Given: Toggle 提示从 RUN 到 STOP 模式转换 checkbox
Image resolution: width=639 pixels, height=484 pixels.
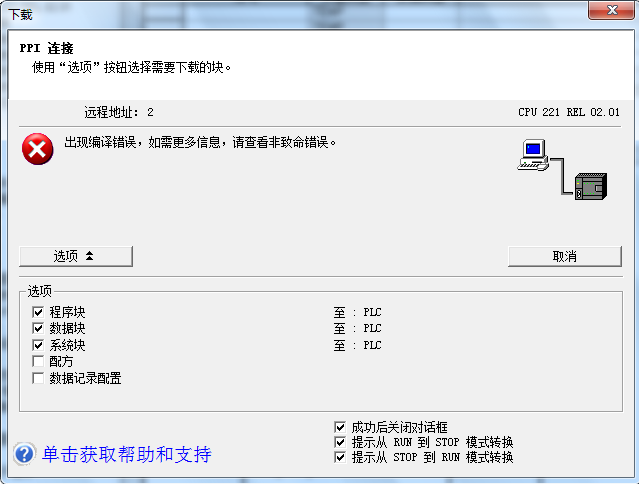Looking at the screenshot, I should pos(342,442).
